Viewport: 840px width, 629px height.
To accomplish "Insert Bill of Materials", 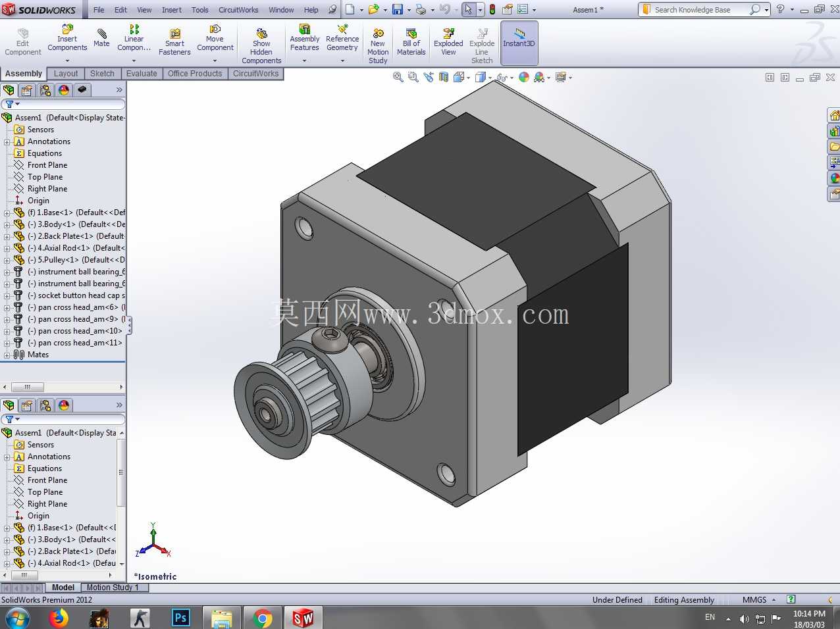I will coord(411,42).
